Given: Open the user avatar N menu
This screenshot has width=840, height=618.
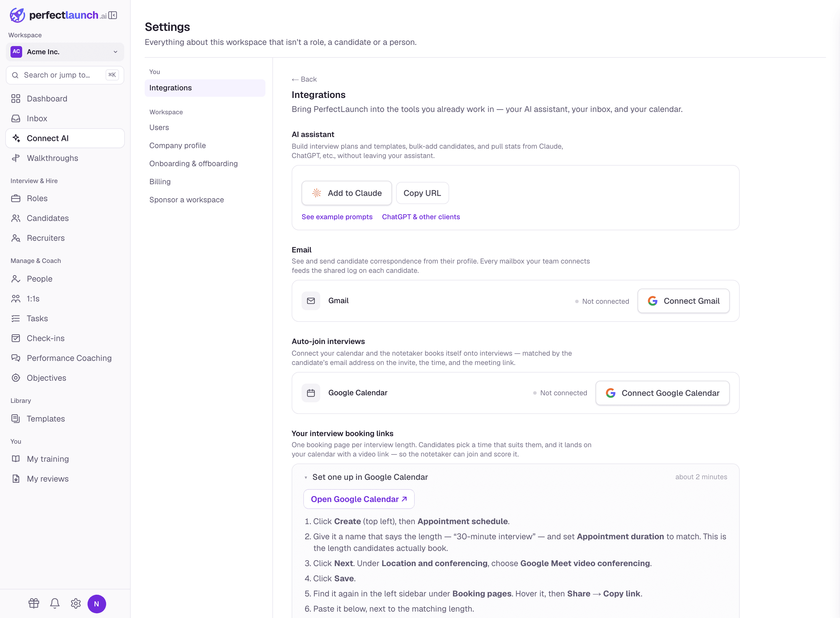Looking at the screenshot, I should (97, 604).
